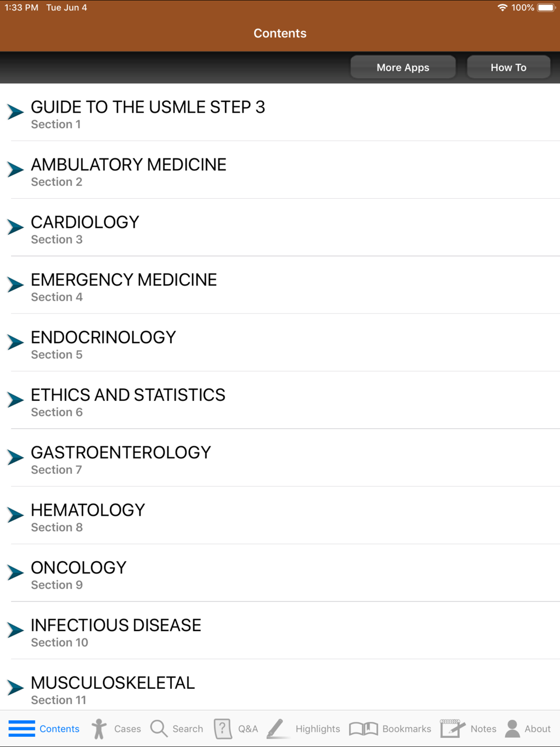
Task: Open the Bookmarks open-book icon
Action: [x=363, y=729]
